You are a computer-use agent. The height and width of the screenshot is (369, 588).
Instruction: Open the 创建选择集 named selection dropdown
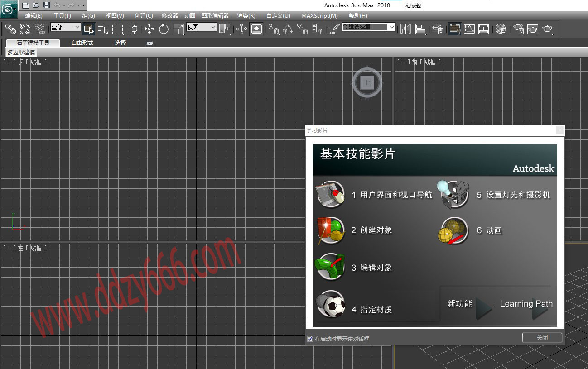369,27
